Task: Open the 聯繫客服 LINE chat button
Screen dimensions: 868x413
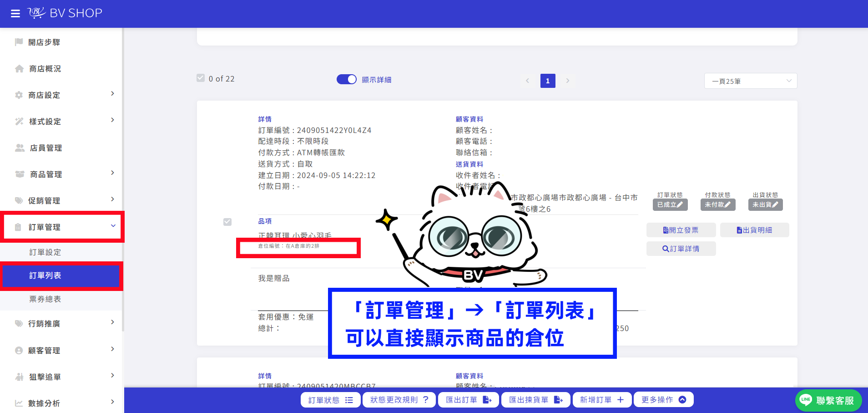Action: (x=828, y=400)
